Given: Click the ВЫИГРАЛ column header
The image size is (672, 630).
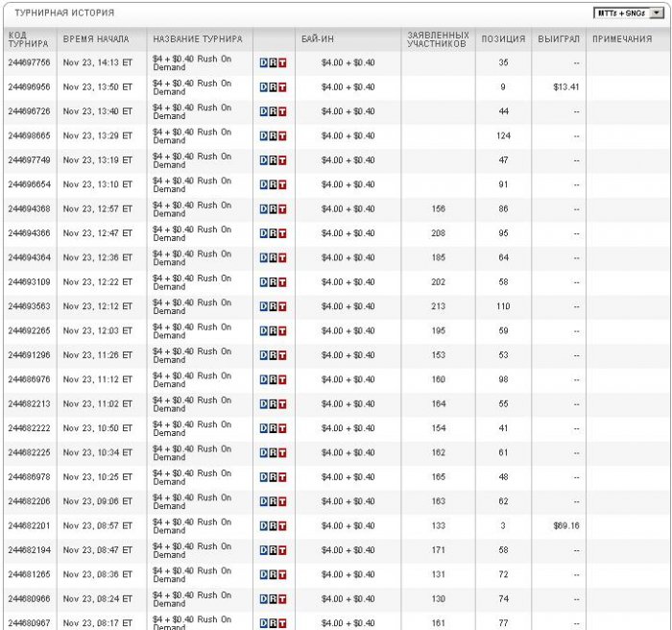Looking at the screenshot, I should [x=559, y=39].
